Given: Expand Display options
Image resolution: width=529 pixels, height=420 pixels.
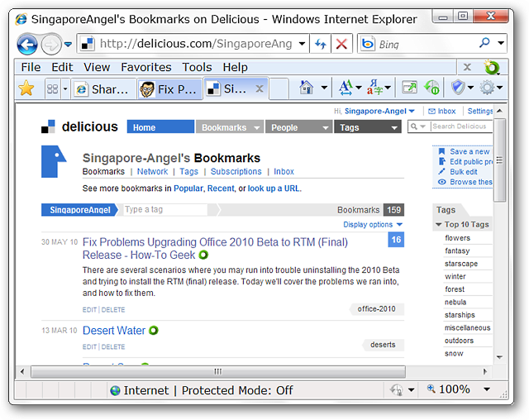Looking at the screenshot, I should [373, 225].
